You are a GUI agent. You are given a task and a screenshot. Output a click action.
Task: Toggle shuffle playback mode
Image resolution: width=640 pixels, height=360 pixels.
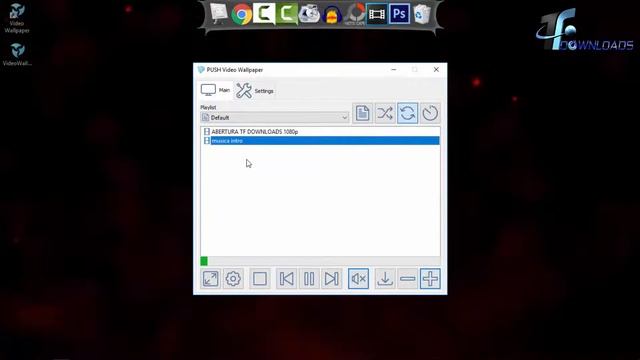click(385, 113)
